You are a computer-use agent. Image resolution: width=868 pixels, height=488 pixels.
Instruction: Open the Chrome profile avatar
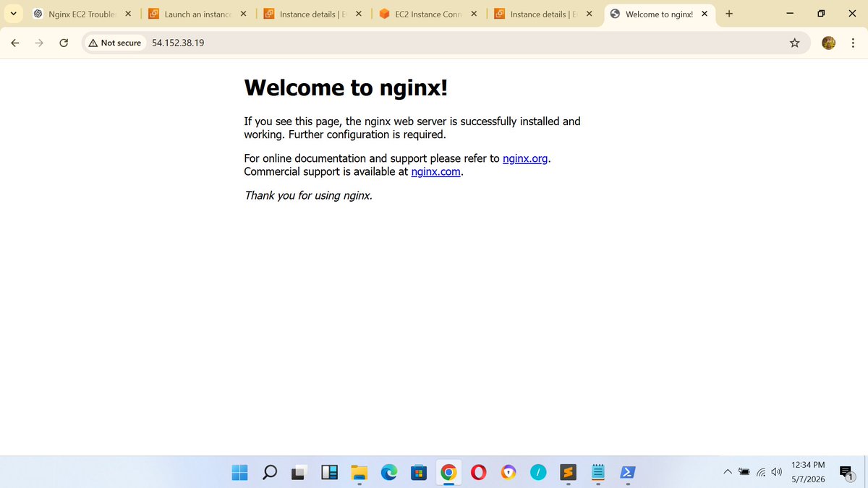829,43
